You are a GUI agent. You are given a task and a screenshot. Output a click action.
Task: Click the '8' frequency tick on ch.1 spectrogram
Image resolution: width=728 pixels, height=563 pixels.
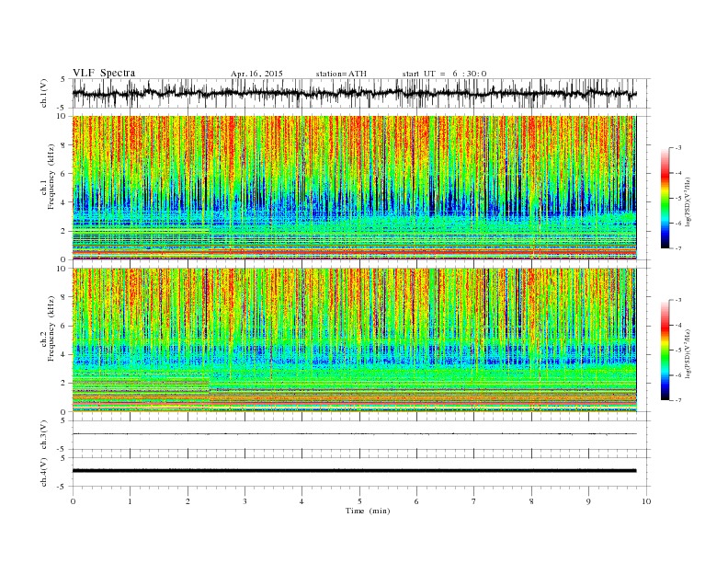click(x=64, y=145)
